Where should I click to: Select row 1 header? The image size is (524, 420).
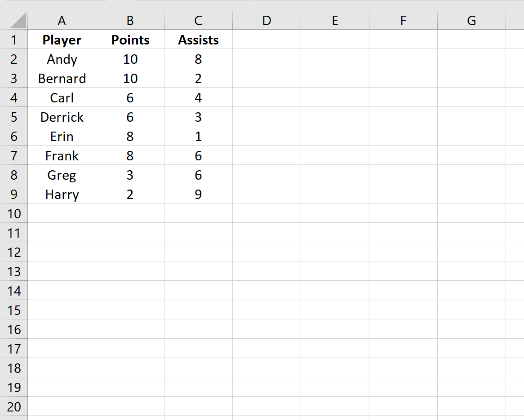[14, 40]
